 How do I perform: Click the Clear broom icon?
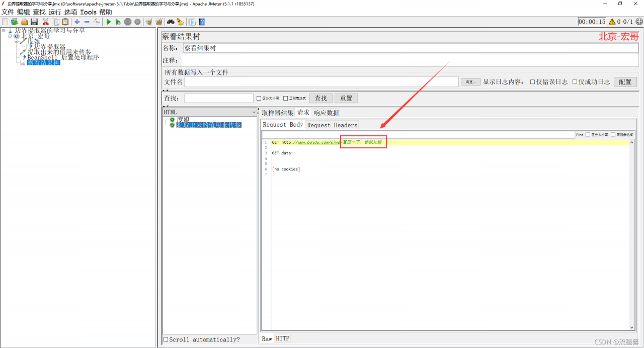pos(149,22)
